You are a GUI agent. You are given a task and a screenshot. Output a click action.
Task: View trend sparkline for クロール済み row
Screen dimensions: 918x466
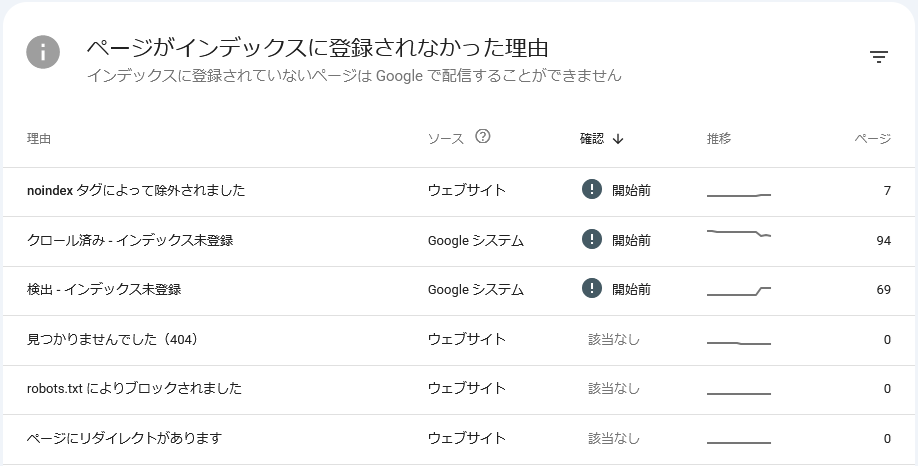(739, 234)
